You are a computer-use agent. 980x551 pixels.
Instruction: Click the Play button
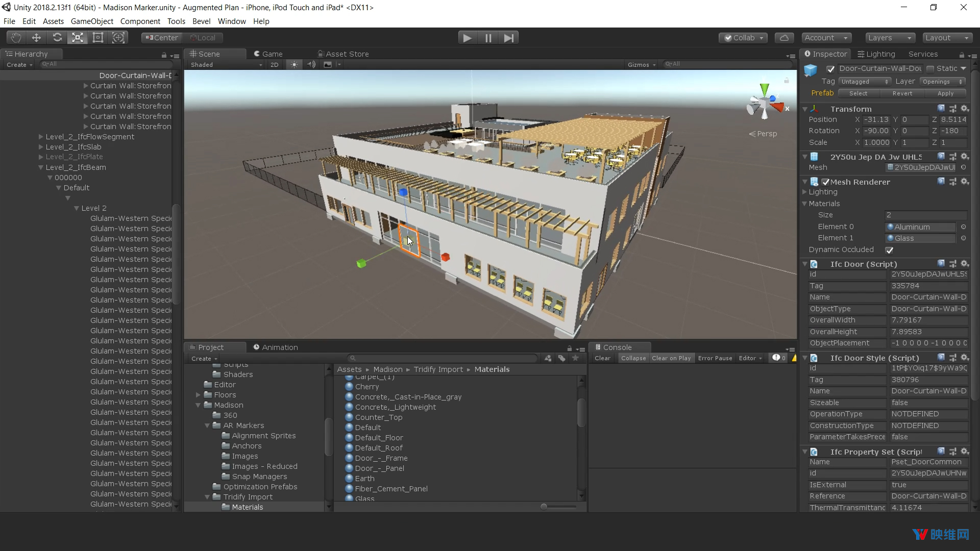pyautogui.click(x=467, y=38)
